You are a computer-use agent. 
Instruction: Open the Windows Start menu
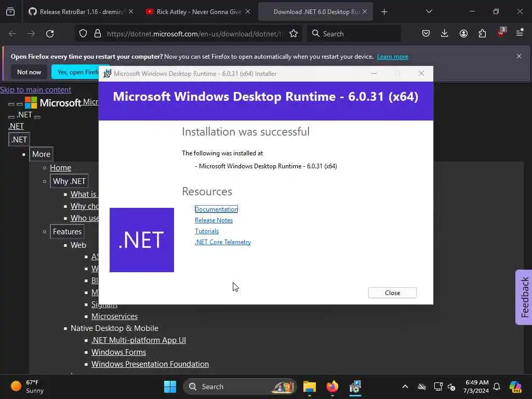pos(170,387)
